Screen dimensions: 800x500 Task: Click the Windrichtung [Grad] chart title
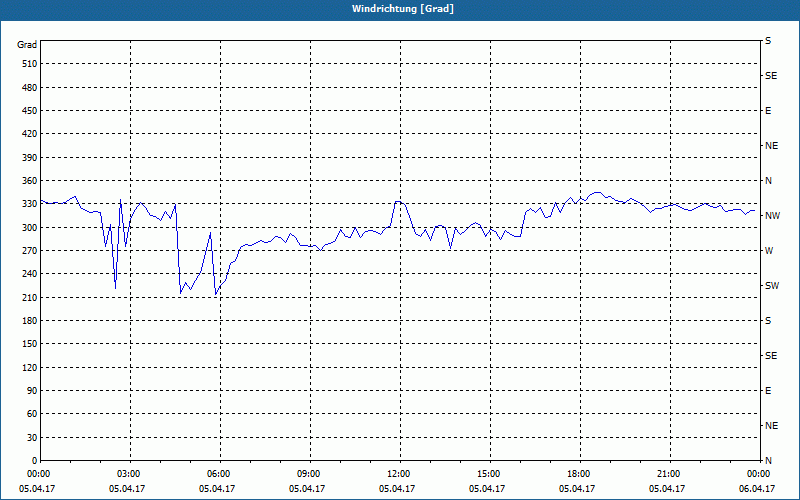(403, 9)
